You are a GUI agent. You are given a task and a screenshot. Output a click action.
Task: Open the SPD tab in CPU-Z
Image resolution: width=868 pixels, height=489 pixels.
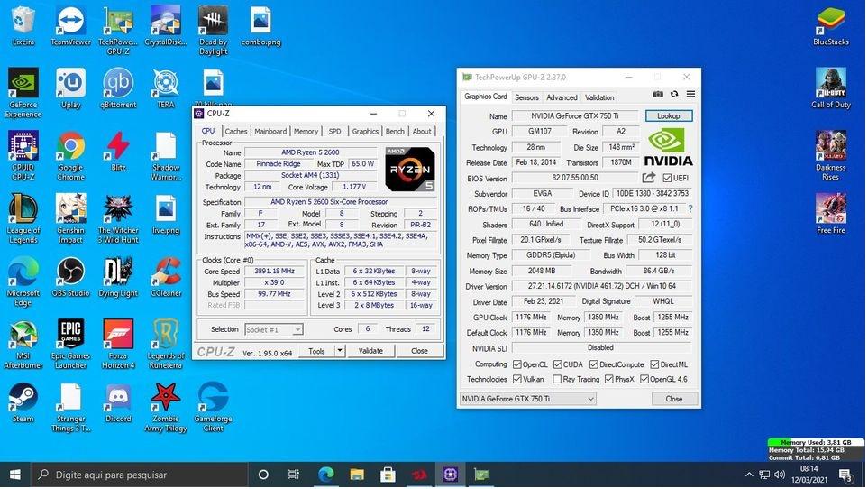click(335, 131)
